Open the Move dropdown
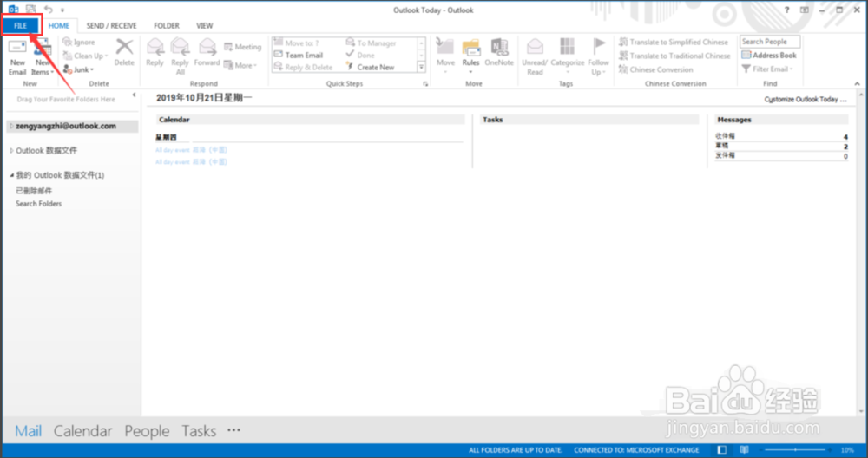This screenshot has height=458, width=868. tap(445, 57)
